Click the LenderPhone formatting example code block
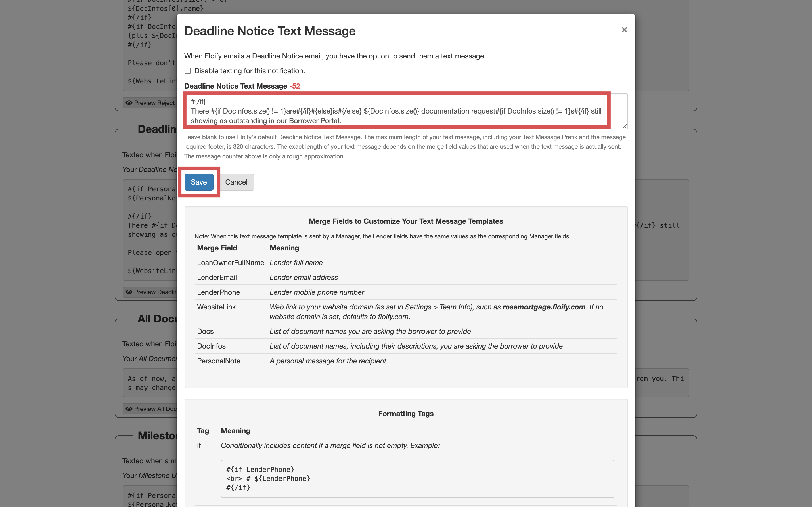The height and width of the screenshot is (507, 812). [x=417, y=479]
